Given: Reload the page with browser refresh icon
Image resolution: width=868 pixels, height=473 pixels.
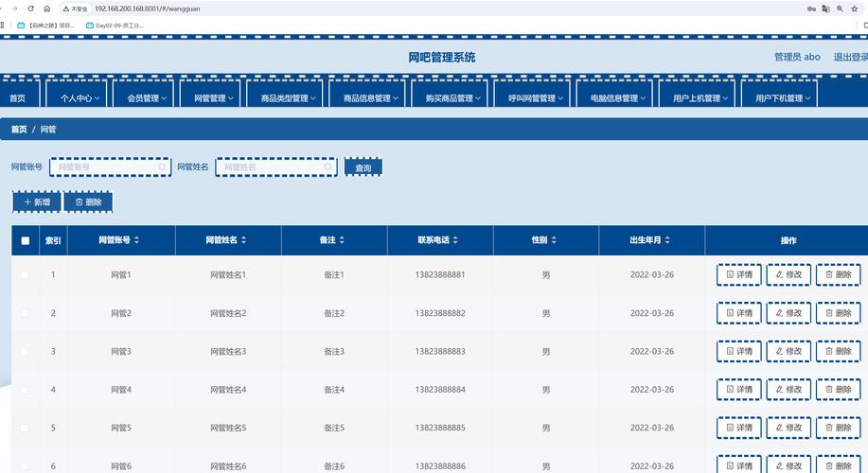Looking at the screenshot, I should click(x=31, y=9).
